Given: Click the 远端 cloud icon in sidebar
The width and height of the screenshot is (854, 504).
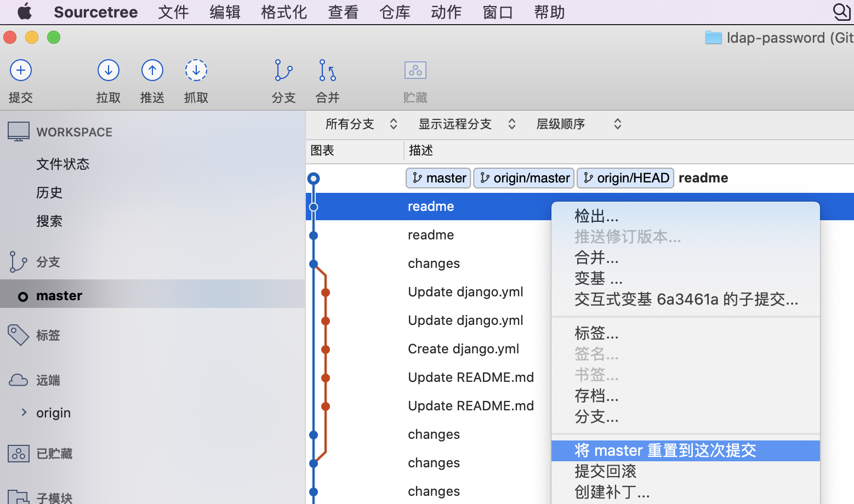Looking at the screenshot, I should [x=18, y=380].
